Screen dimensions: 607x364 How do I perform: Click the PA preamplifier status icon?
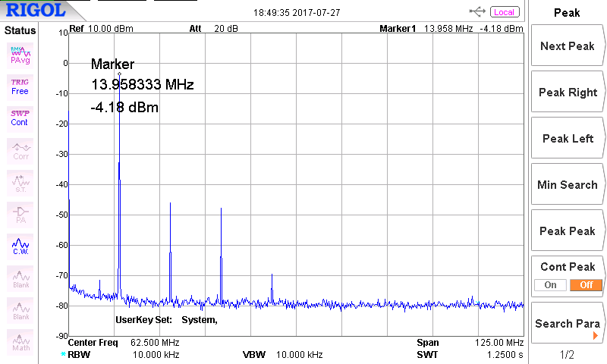click(20, 215)
